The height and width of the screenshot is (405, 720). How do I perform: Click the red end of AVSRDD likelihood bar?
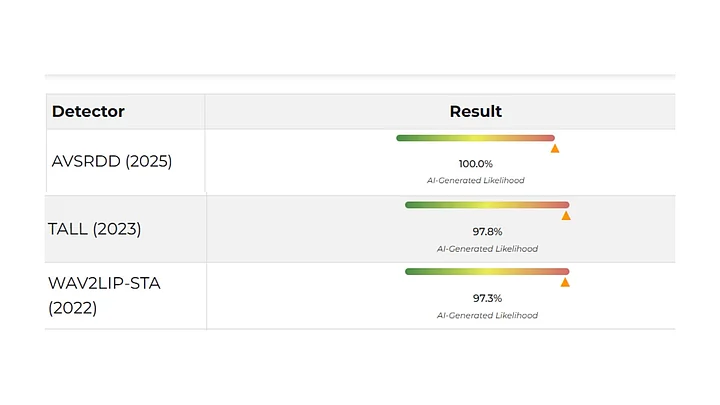click(x=549, y=138)
